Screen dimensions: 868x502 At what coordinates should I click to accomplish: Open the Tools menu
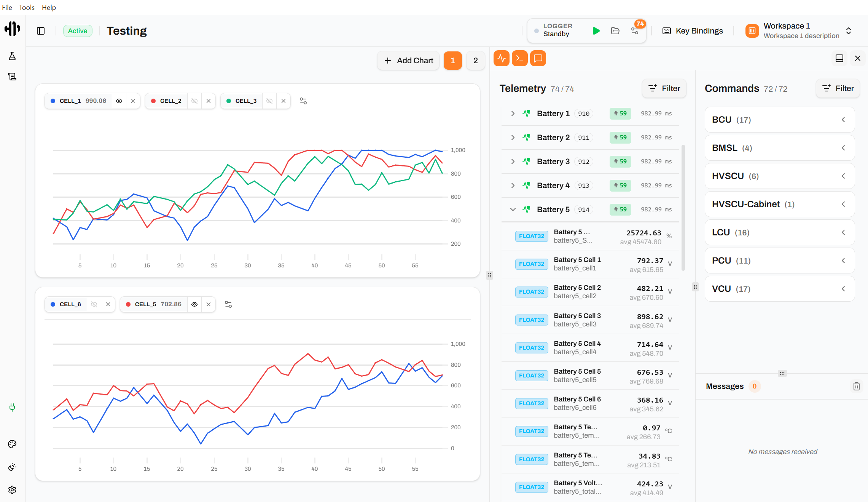(27, 7)
